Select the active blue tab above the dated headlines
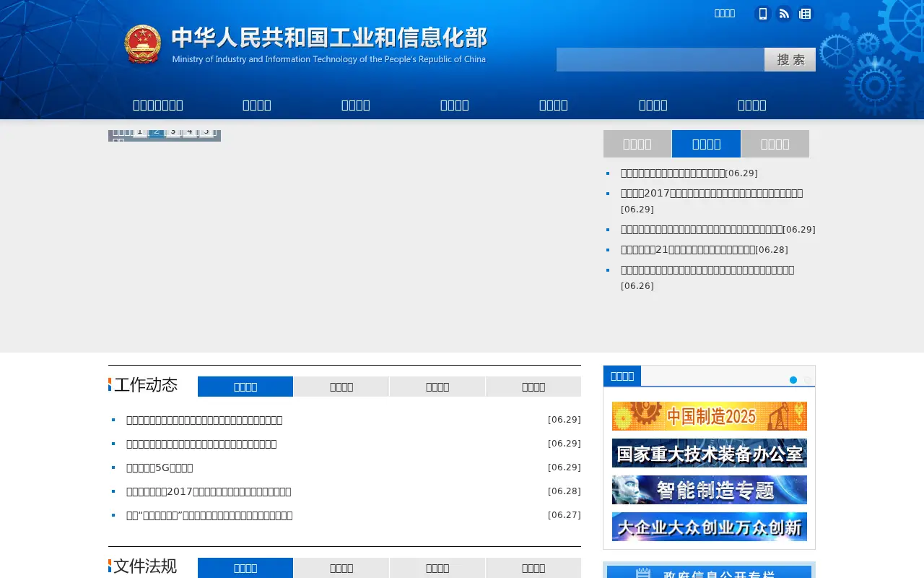This screenshot has width=924, height=578. (706, 144)
